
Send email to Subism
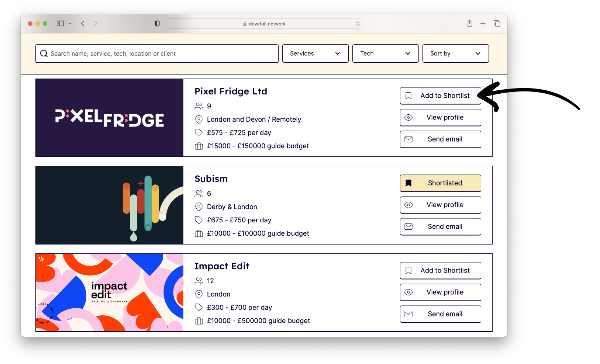[440, 226]
